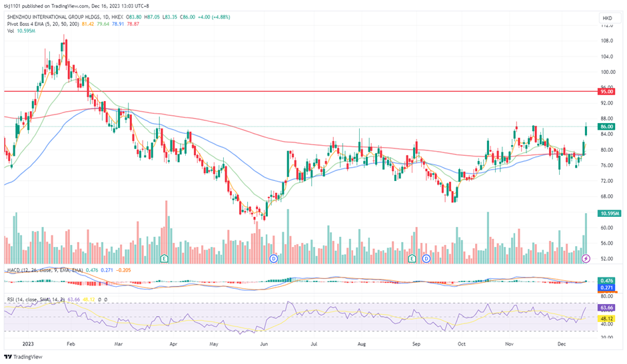Click the 10.595M volume axis label

click(x=609, y=214)
